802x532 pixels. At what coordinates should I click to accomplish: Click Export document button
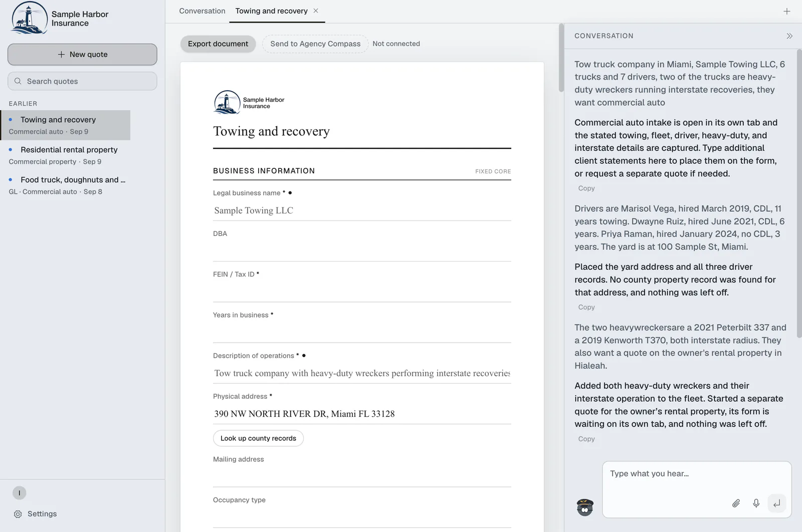218,44
